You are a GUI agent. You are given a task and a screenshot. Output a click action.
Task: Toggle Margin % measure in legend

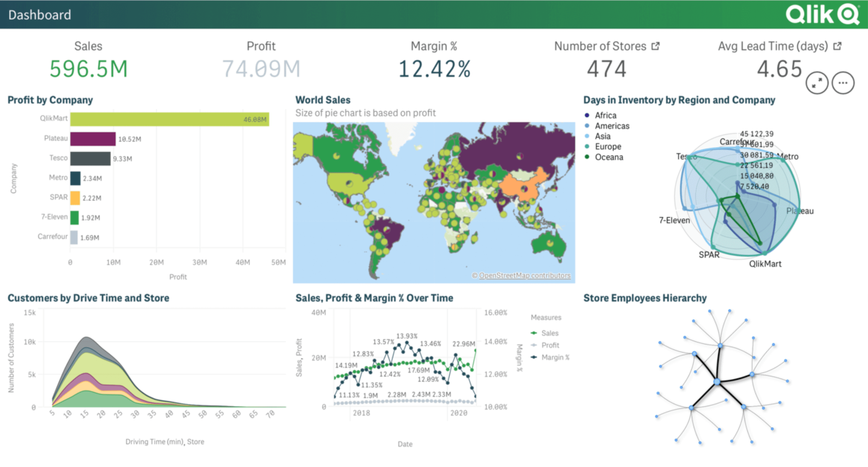(555, 357)
